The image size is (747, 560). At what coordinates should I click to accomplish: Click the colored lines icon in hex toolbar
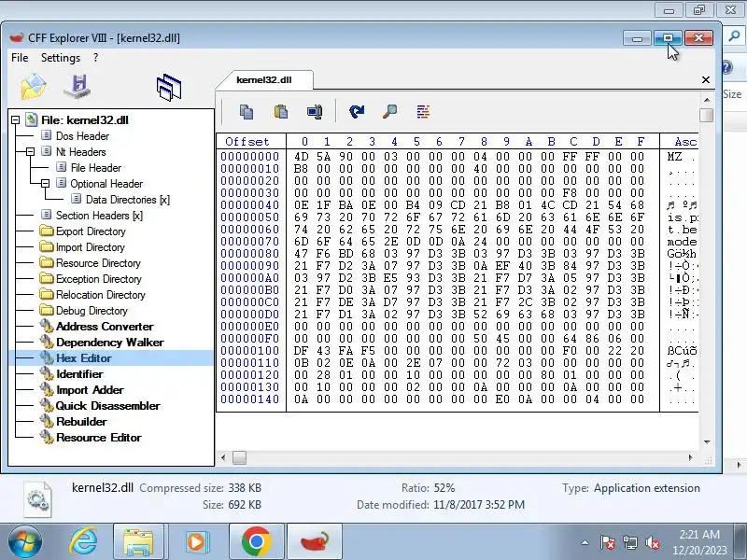point(423,112)
